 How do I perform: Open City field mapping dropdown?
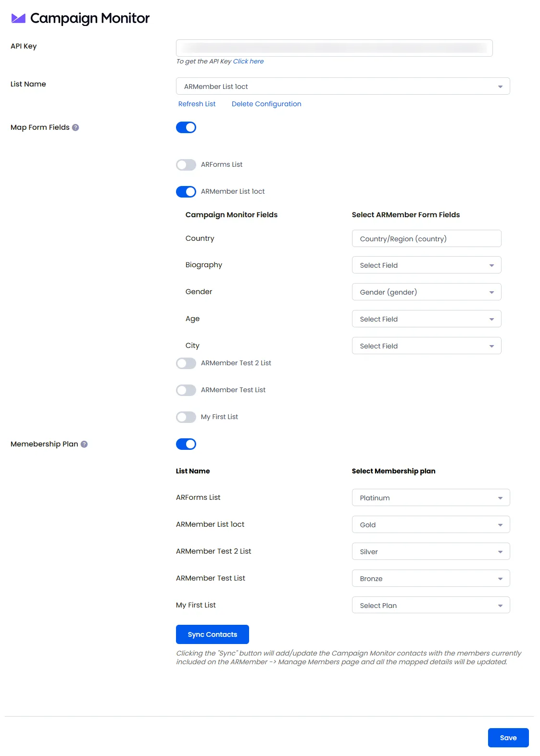(x=427, y=346)
